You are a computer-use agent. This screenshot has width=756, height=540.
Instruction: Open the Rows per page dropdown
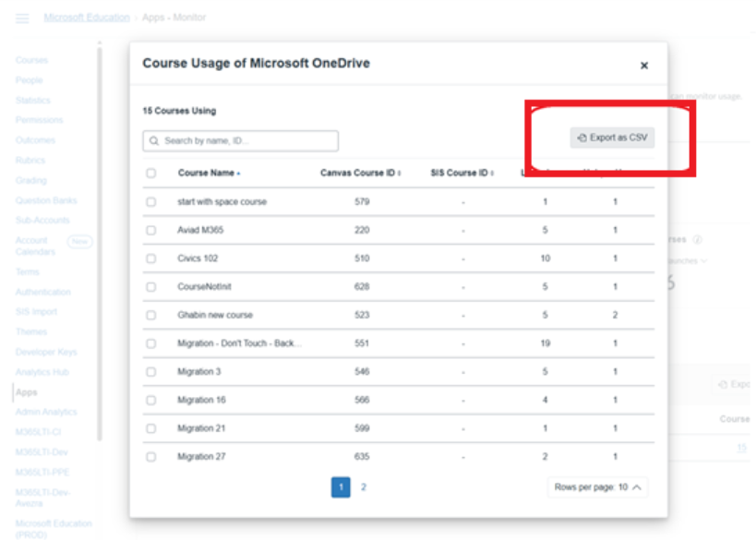pos(597,487)
